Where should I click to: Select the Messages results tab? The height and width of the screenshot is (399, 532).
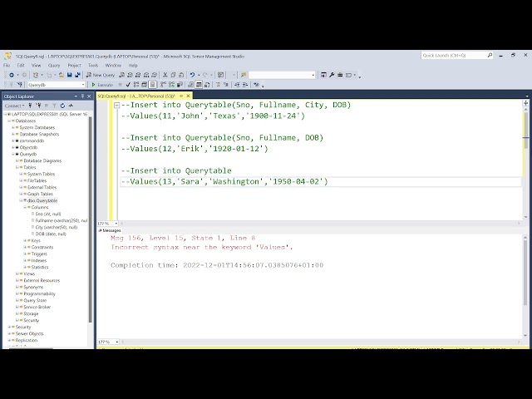(x=110, y=230)
